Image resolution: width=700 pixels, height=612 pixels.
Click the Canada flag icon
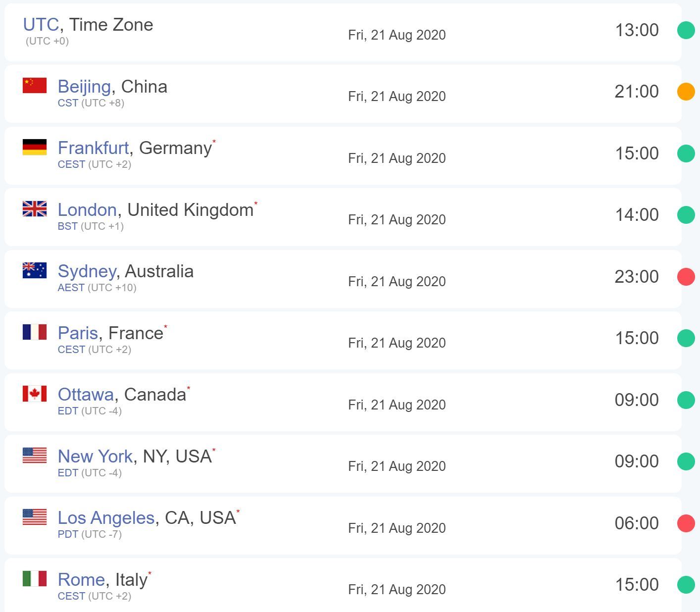tap(35, 394)
